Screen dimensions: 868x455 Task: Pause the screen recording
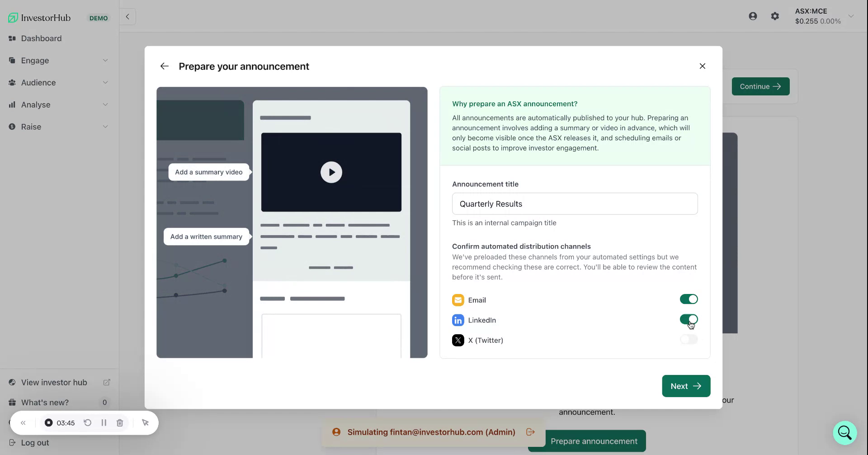104,422
